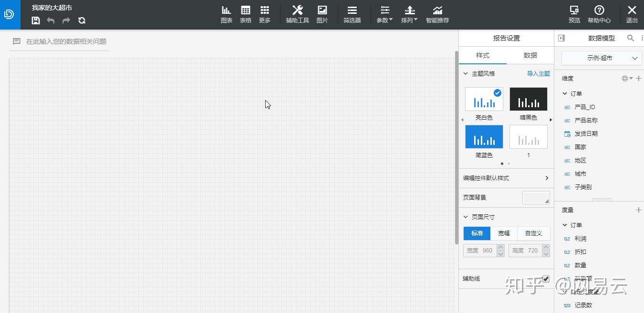Insert a table via 表格

tap(245, 14)
